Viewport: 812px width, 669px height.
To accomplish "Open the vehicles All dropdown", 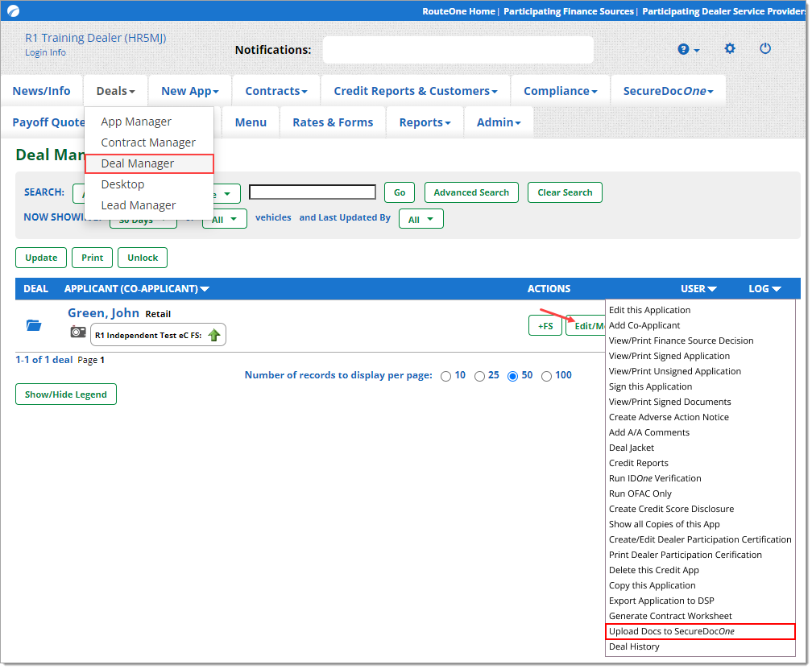I will click(226, 220).
